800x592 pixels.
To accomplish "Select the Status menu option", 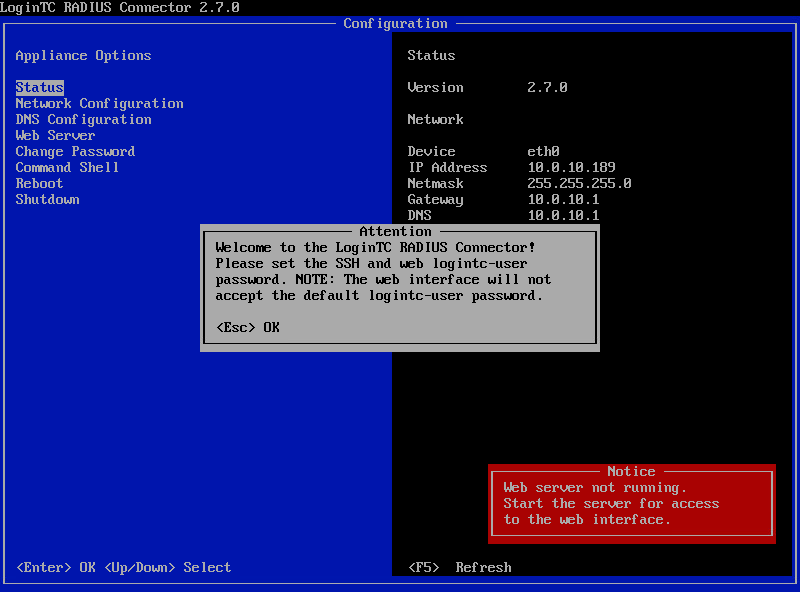I will [x=39, y=87].
